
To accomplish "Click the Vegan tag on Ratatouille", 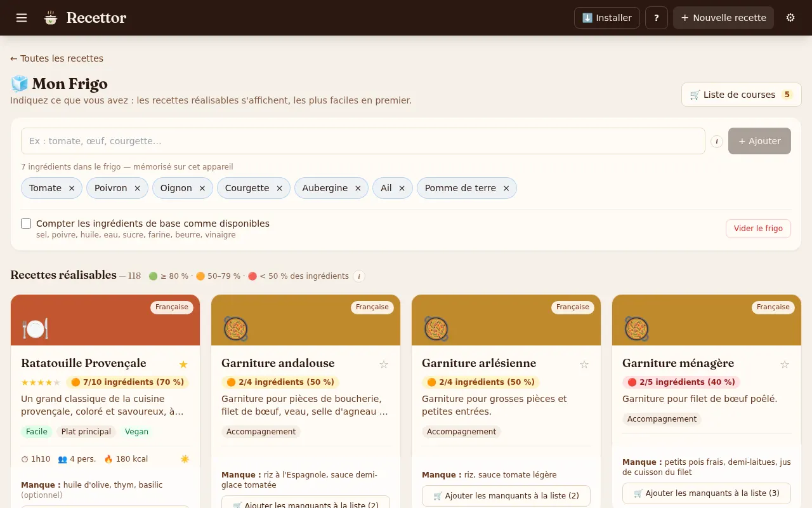I will coord(136,432).
